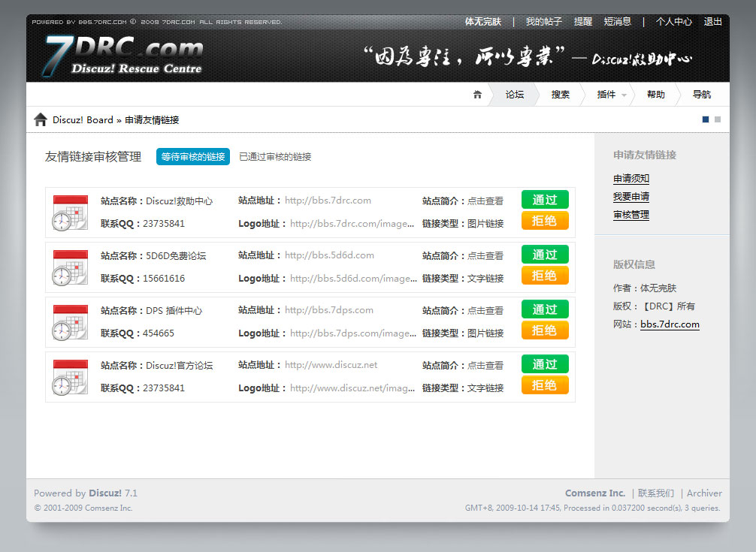The width and height of the screenshot is (756, 552).
Task: Click 点击查看 in DPS 插件中心 row
Action: click(485, 311)
